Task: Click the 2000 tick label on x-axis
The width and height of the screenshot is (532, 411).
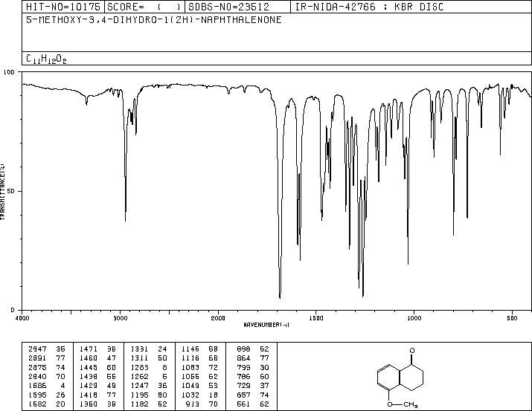Action: 218,318
